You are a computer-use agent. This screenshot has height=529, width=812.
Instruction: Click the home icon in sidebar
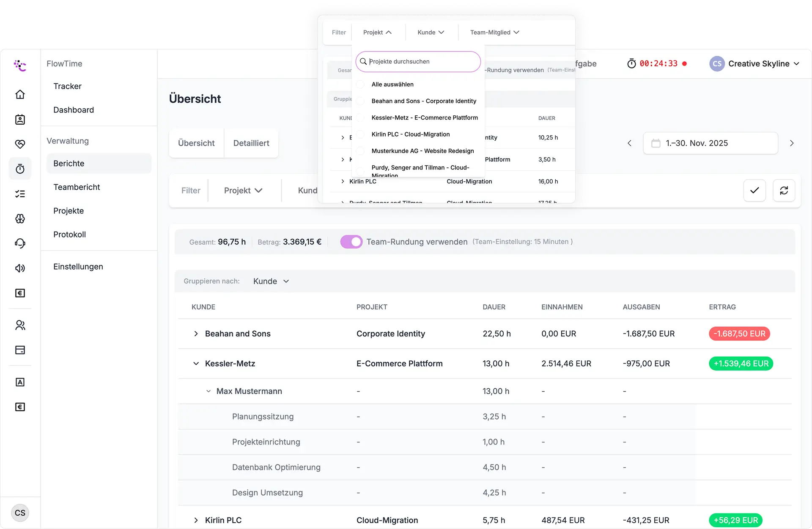pyautogui.click(x=20, y=94)
